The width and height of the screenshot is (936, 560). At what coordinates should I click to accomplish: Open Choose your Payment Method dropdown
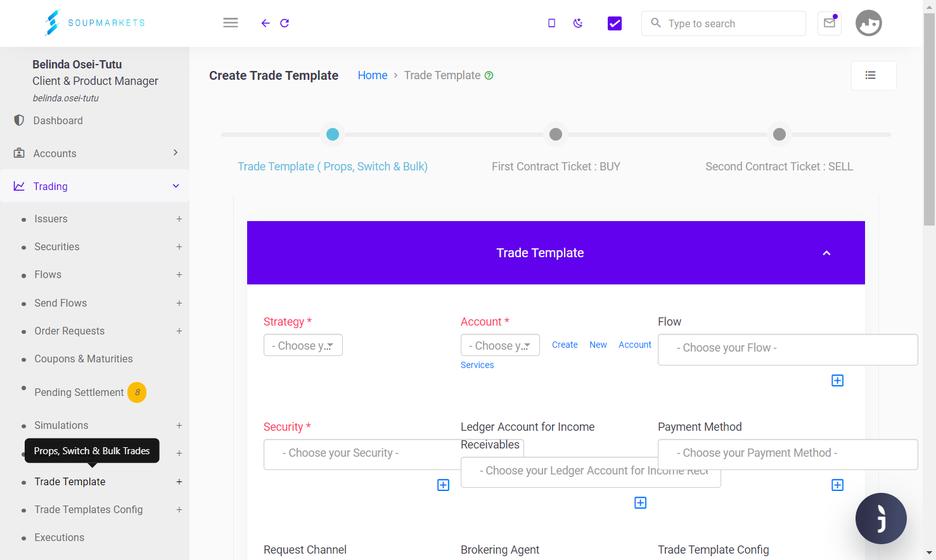(x=788, y=454)
